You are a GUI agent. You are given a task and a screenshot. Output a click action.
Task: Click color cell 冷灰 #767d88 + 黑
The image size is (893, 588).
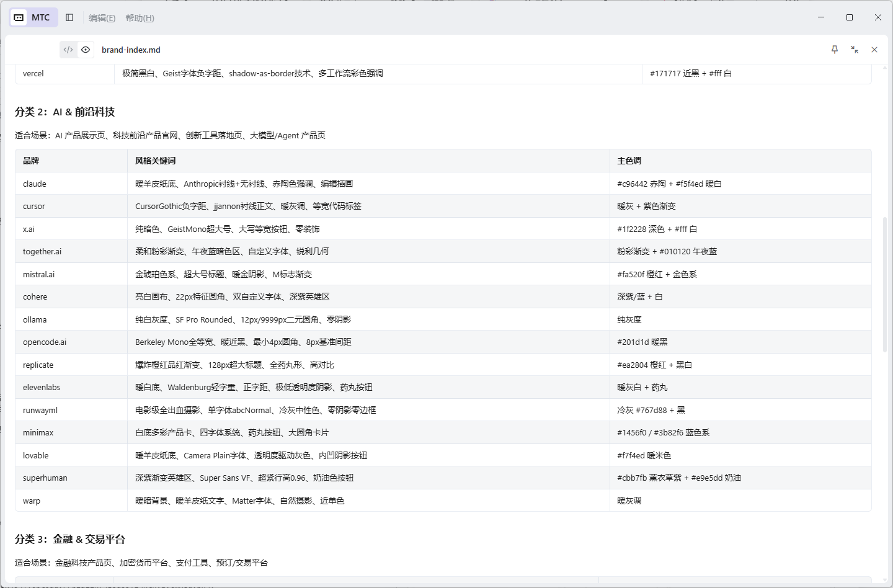740,410
